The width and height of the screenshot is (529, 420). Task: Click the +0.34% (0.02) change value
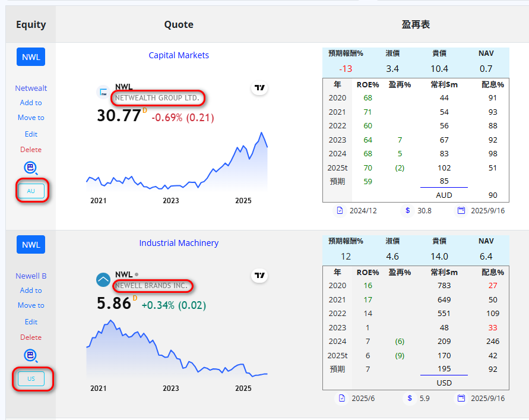(174, 305)
